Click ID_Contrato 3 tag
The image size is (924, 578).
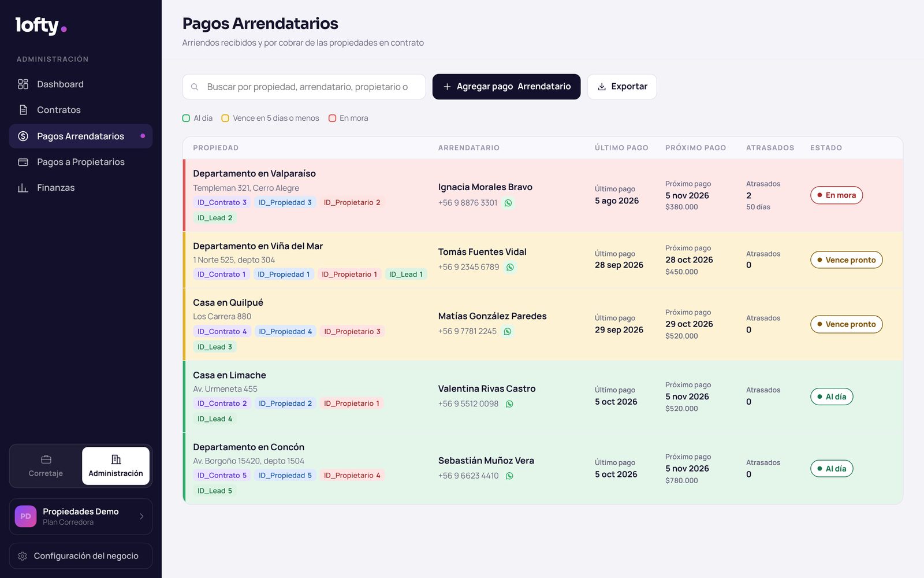(x=222, y=202)
